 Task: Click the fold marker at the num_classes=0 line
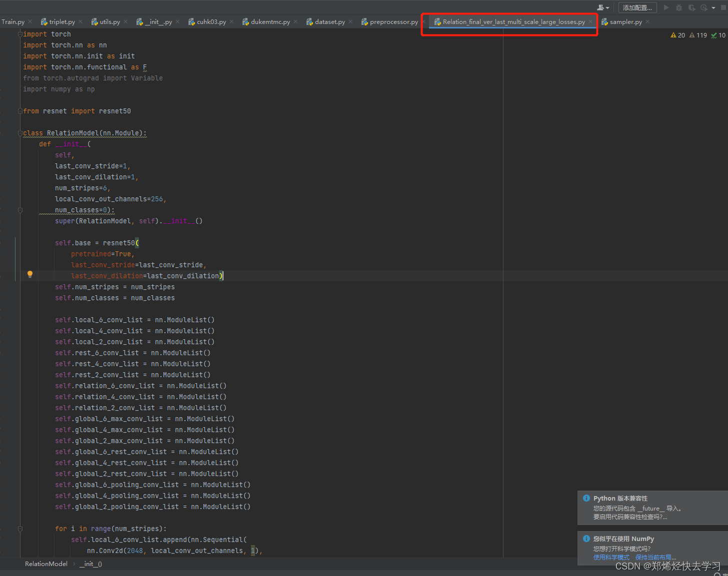pyautogui.click(x=20, y=210)
